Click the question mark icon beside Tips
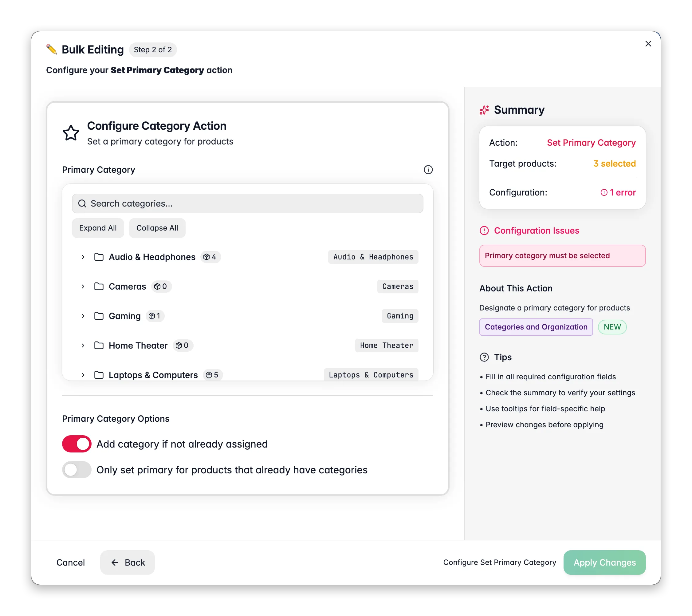The image size is (692, 616). click(x=484, y=357)
